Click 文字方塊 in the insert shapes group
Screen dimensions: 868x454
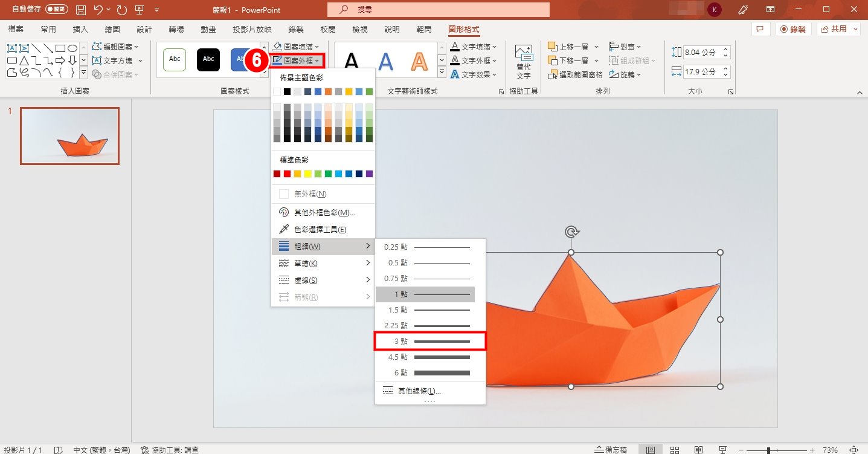click(x=118, y=60)
